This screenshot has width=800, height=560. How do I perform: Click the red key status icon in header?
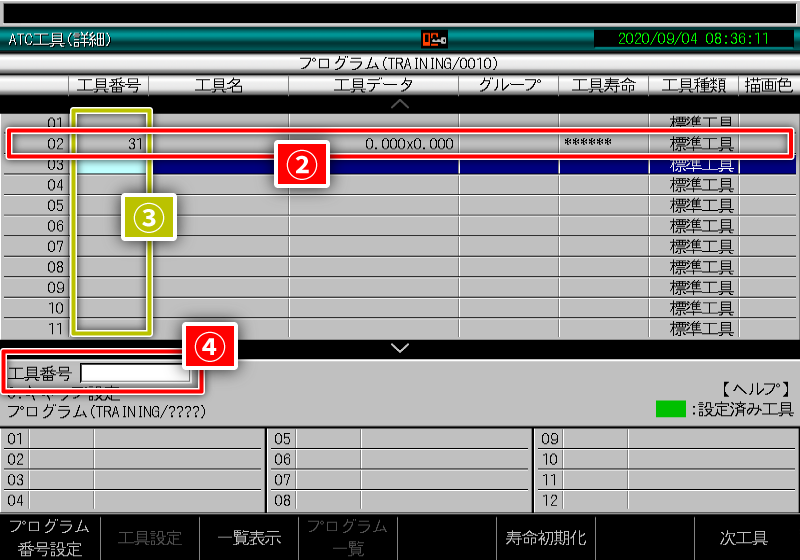pyautogui.click(x=434, y=39)
